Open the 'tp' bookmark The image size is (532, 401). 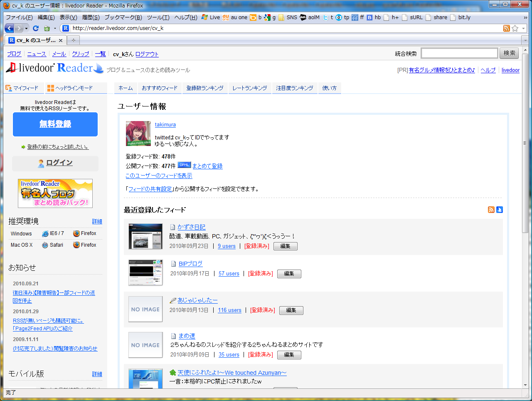342,17
